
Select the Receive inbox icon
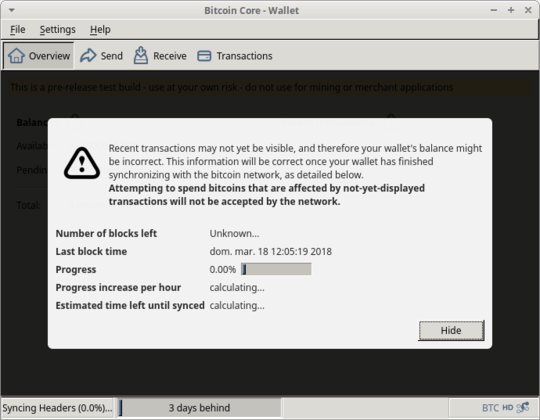tap(141, 55)
